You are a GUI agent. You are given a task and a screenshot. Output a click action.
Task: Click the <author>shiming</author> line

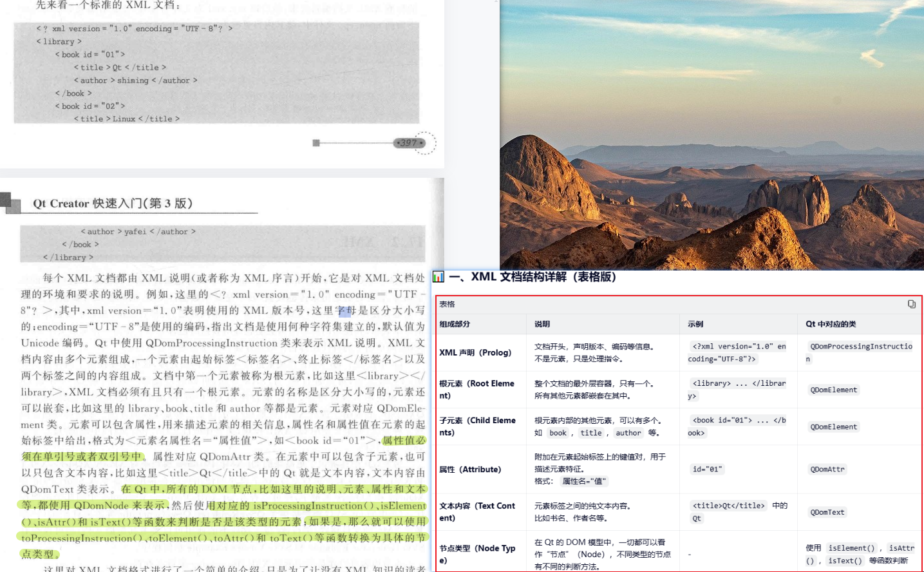[136, 81]
